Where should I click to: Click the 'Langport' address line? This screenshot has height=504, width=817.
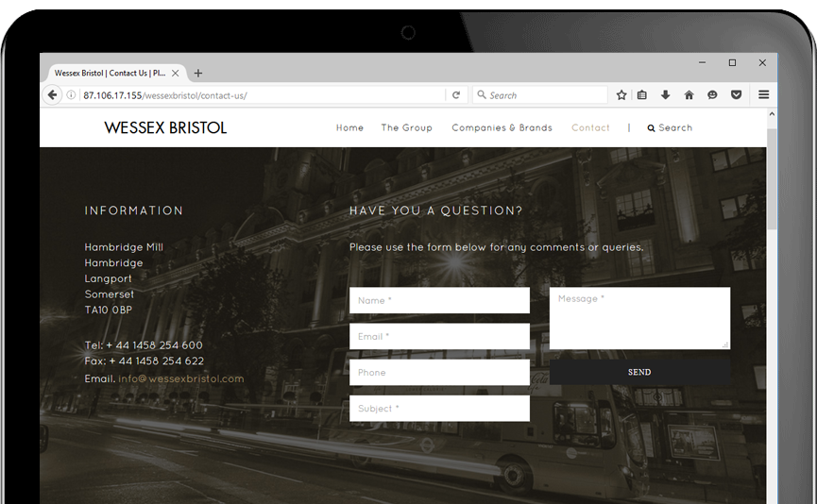coord(109,279)
